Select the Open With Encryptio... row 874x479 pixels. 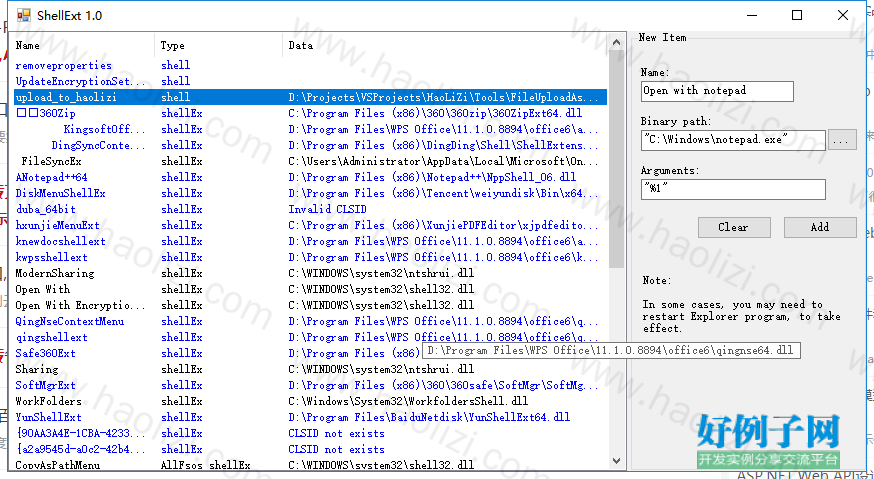(308, 306)
